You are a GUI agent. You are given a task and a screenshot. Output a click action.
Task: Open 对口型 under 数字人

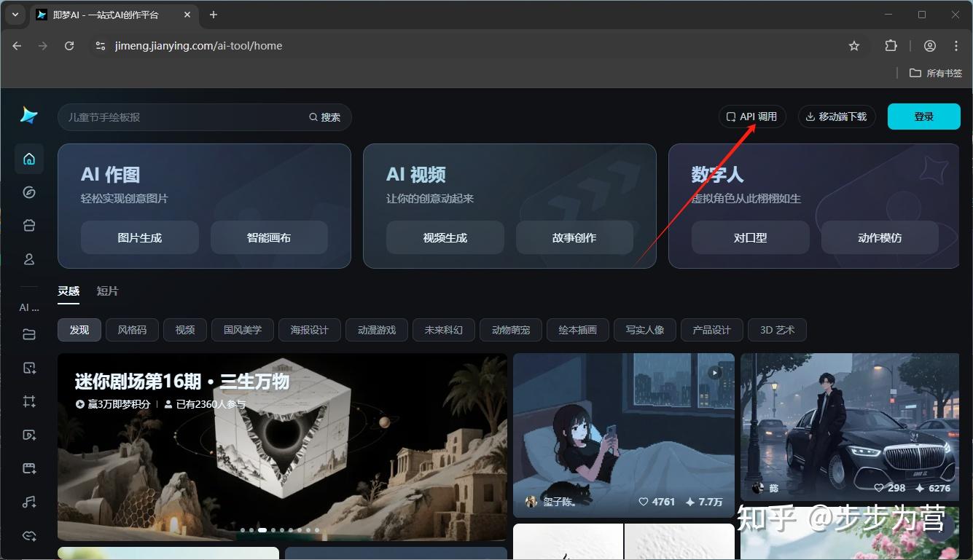click(x=751, y=237)
